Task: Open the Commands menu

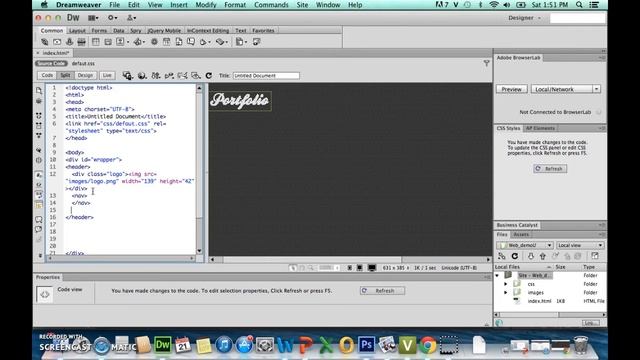Action: pyautogui.click(x=271, y=5)
